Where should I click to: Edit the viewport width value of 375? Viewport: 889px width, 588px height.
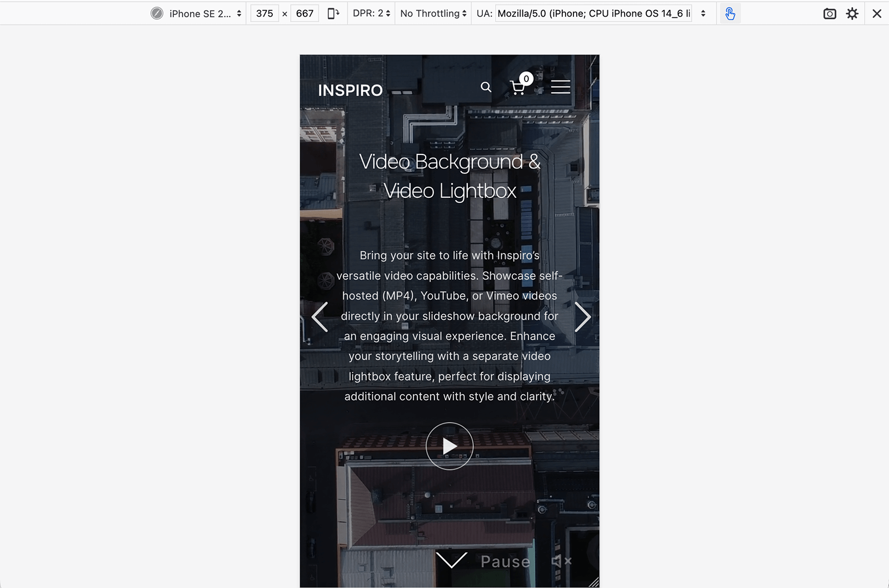(264, 13)
